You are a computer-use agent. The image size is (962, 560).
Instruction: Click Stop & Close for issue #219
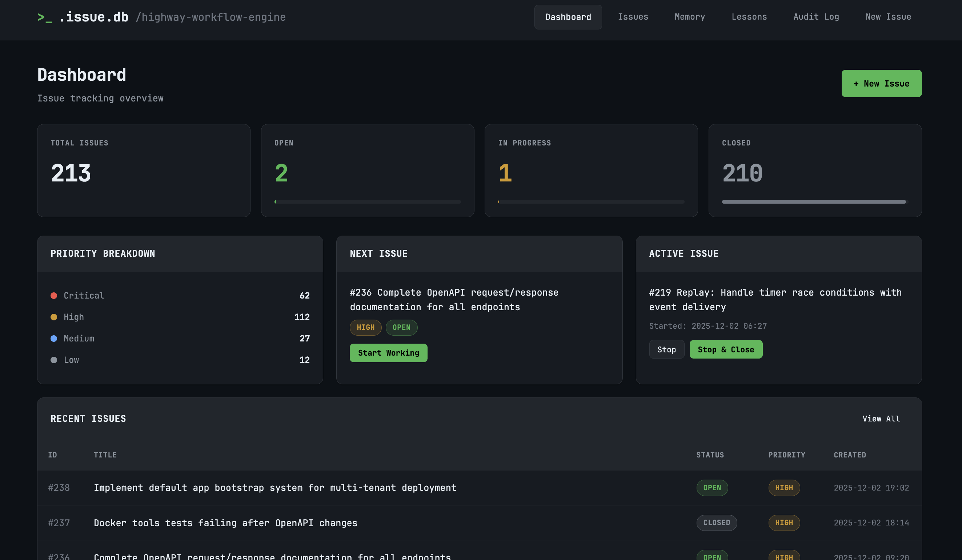[x=725, y=349]
